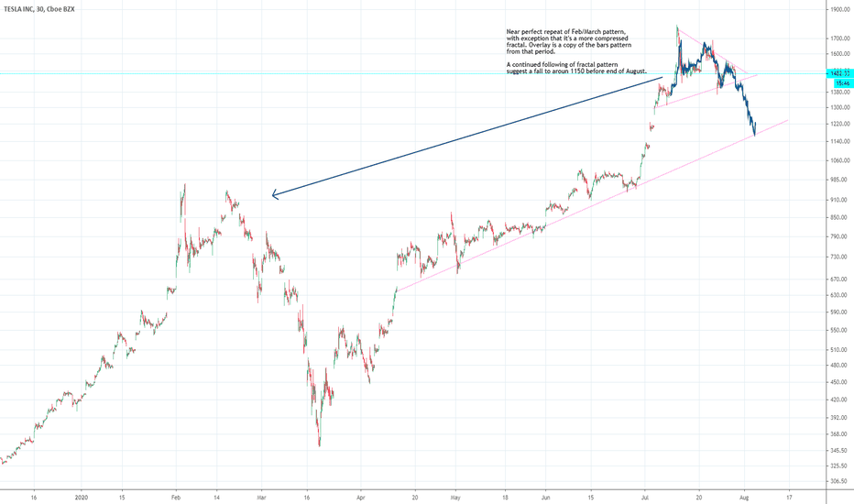Click the May label on the time axis
This screenshot has height=504, width=854.
[x=456, y=498]
